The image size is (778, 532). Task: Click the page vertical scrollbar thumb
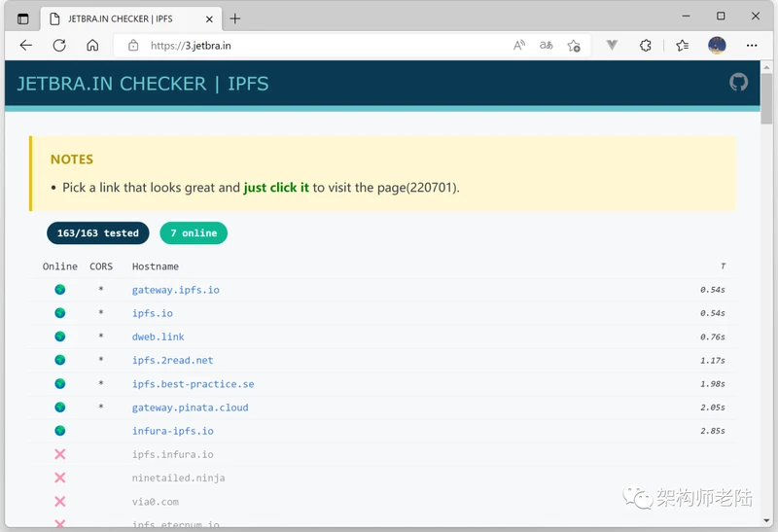pos(766,98)
